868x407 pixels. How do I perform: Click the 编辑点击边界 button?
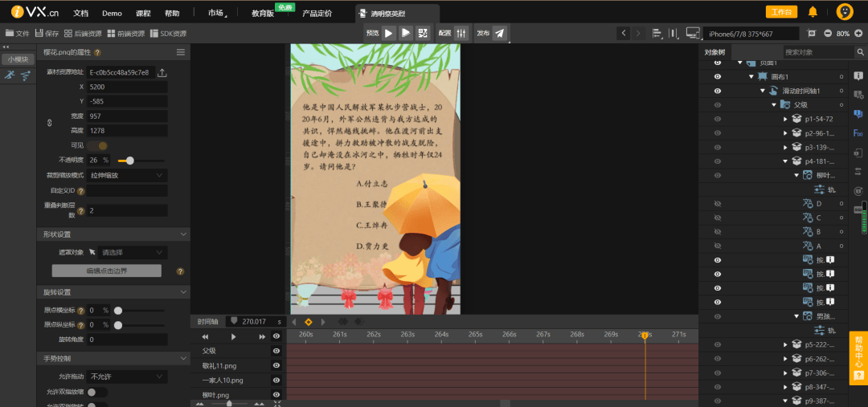(107, 271)
